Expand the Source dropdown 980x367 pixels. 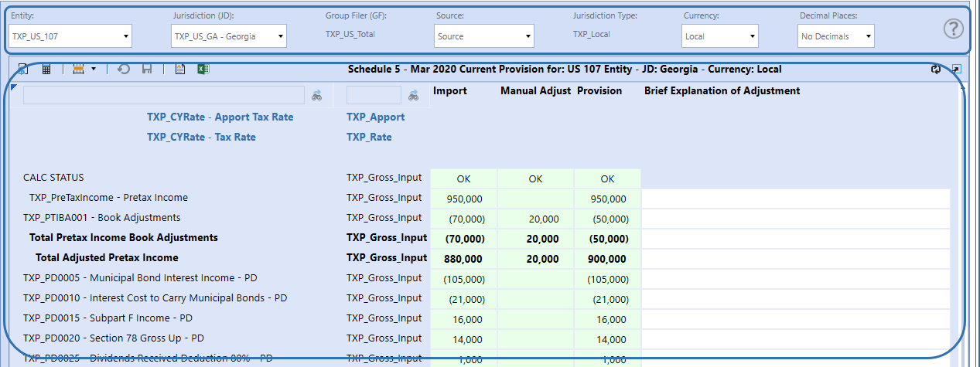coord(484,36)
